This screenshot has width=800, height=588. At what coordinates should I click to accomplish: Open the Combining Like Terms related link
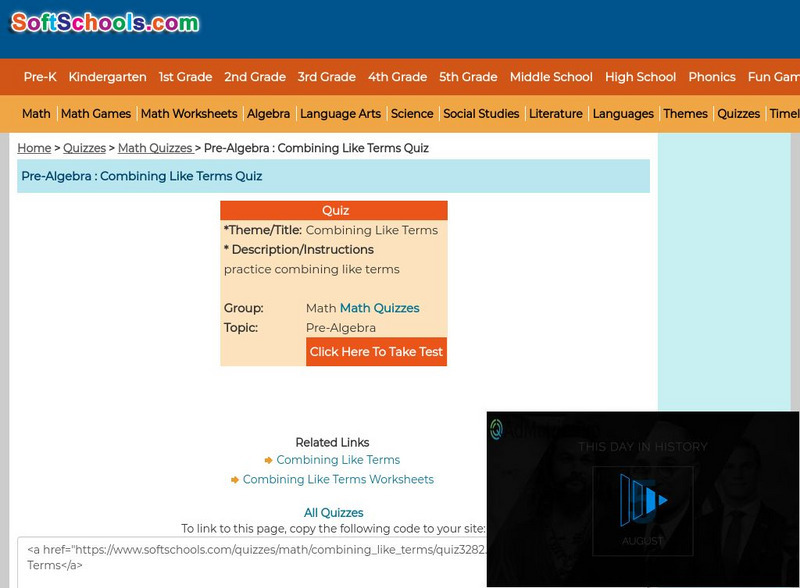[338, 460]
